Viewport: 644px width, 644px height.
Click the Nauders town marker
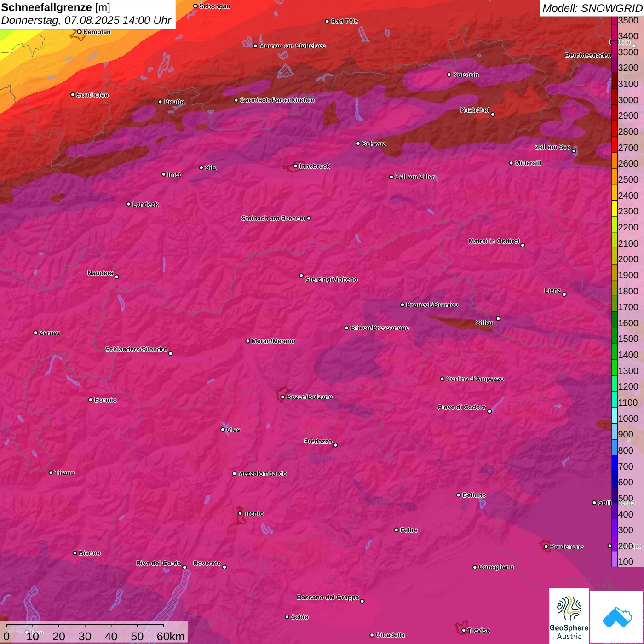coord(117,277)
